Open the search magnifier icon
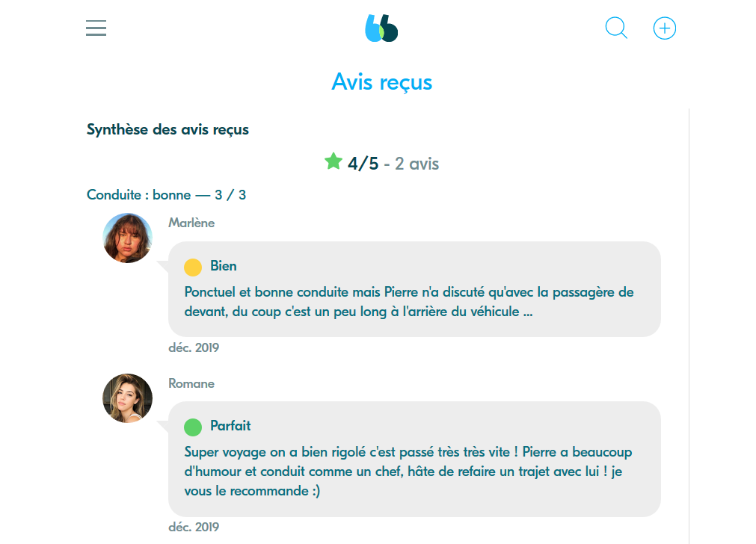Screen dimensions: 756x544 click(x=616, y=28)
